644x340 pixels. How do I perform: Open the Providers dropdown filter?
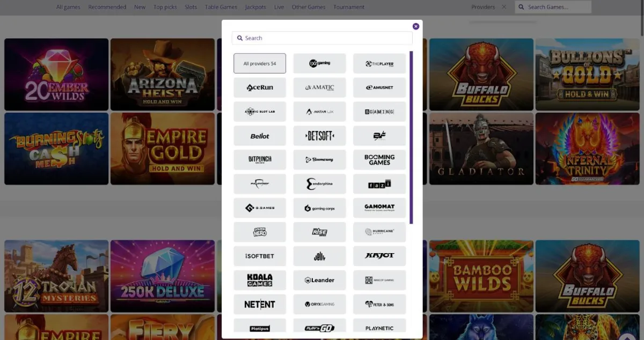pyautogui.click(x=483, y=7)
